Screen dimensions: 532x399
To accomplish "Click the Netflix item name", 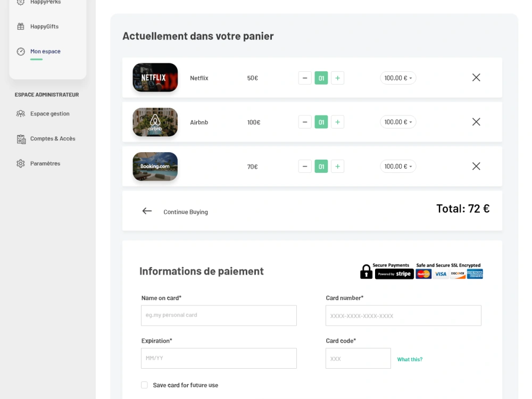I will [199, 78].
